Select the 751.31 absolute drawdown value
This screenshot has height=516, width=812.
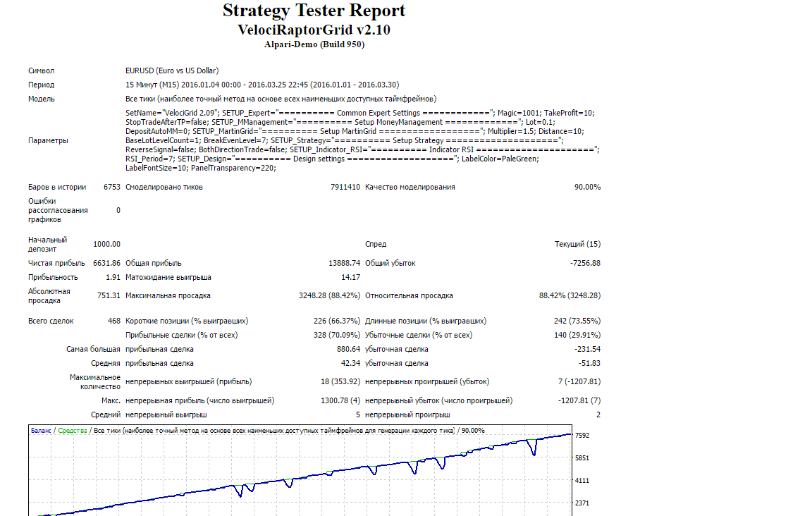point(109,296)
